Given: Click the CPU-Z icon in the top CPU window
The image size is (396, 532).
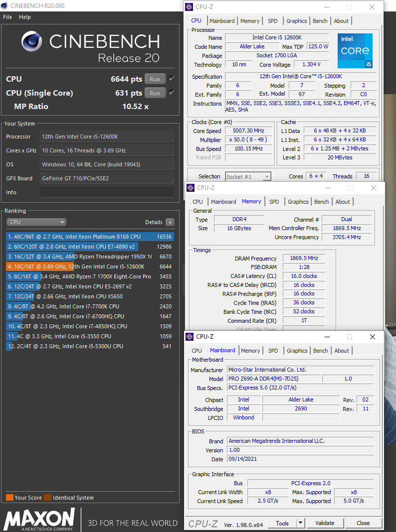Looking at the screenshot, I should click(189, 7).
